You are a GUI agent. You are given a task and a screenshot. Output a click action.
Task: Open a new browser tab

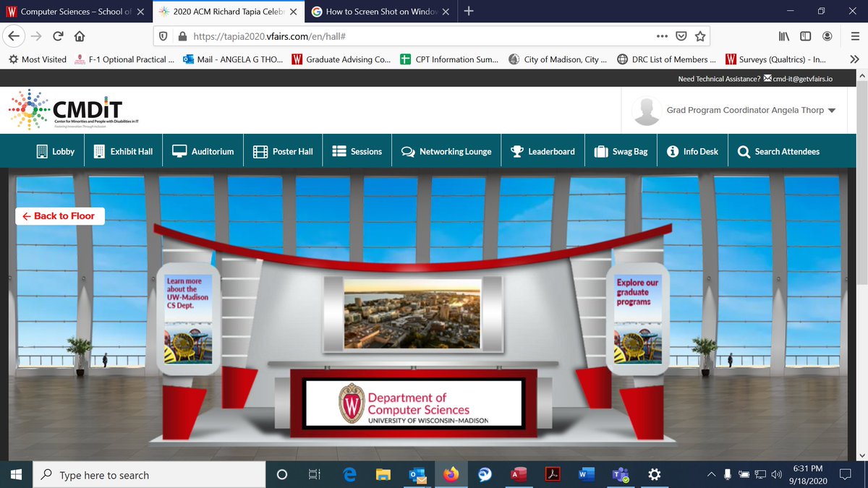[x=469, y=11]
